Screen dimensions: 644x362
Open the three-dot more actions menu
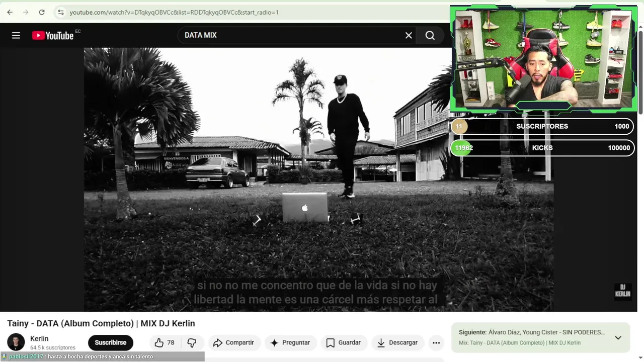pos(436,342)
